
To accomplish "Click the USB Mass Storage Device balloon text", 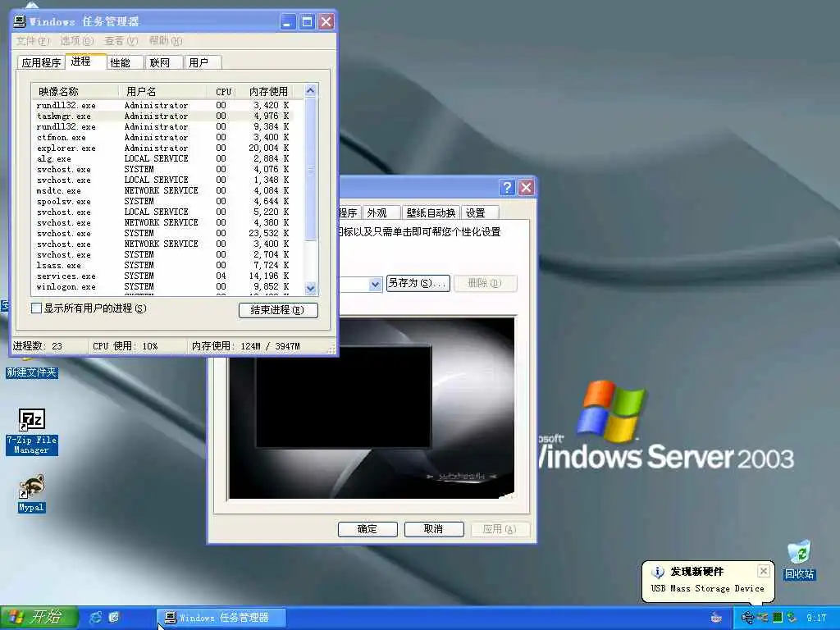I will (x=707, y=588).
